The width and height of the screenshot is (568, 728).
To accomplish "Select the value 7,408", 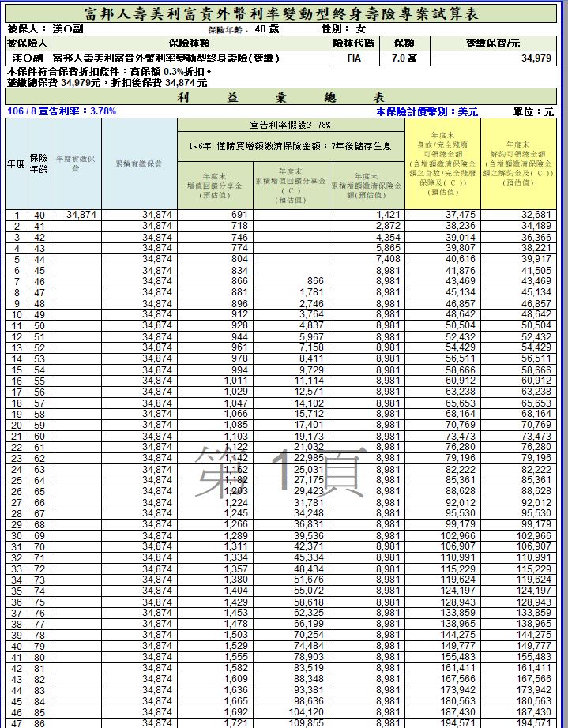I will pyautogui.click(x=388, y=259).
